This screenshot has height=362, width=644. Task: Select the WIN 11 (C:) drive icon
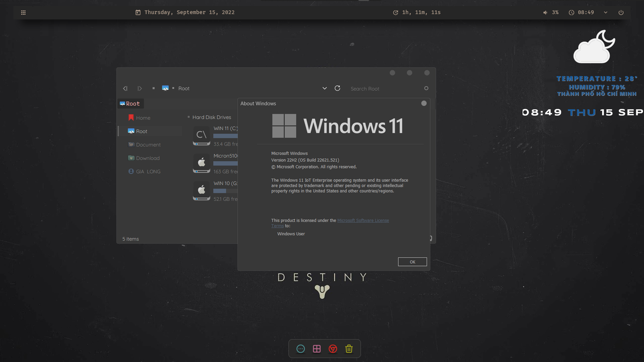201,135
